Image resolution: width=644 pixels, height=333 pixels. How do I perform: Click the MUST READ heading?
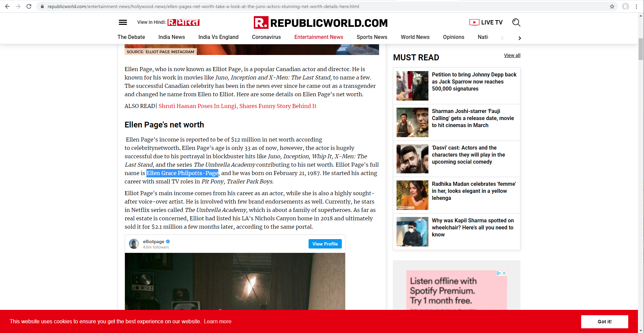click(416, 58)
